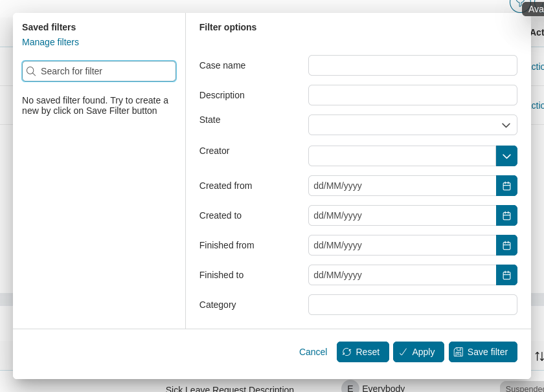Cancel the filter dialog
This screenshot has height=392, width=544.
click(313, 352)
